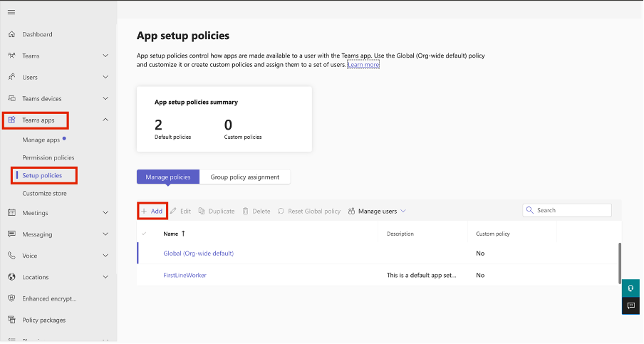Click the Voice phone icon
The image size is (644, 344).
[x=12, y=256]
